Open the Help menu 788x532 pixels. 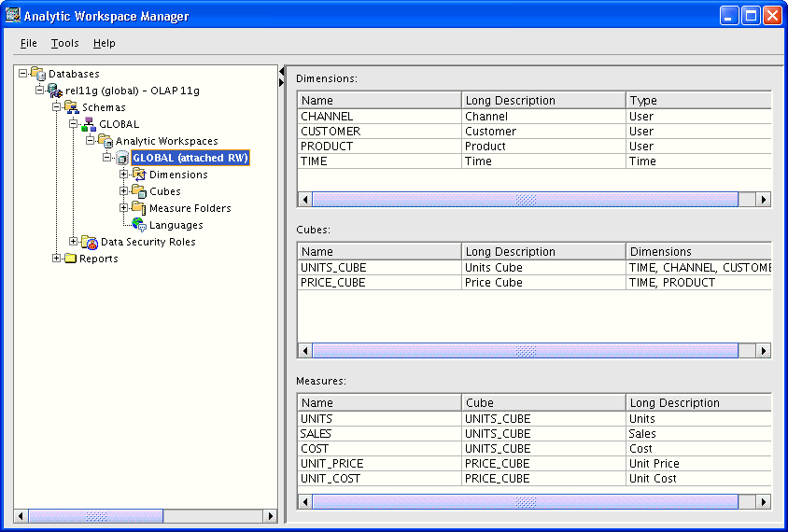tap(105, 43)
